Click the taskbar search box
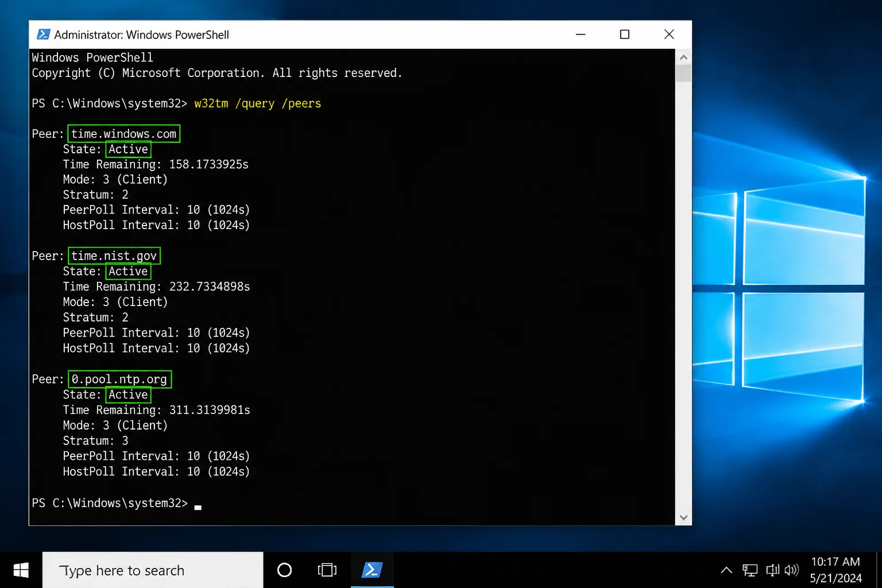 153,570
